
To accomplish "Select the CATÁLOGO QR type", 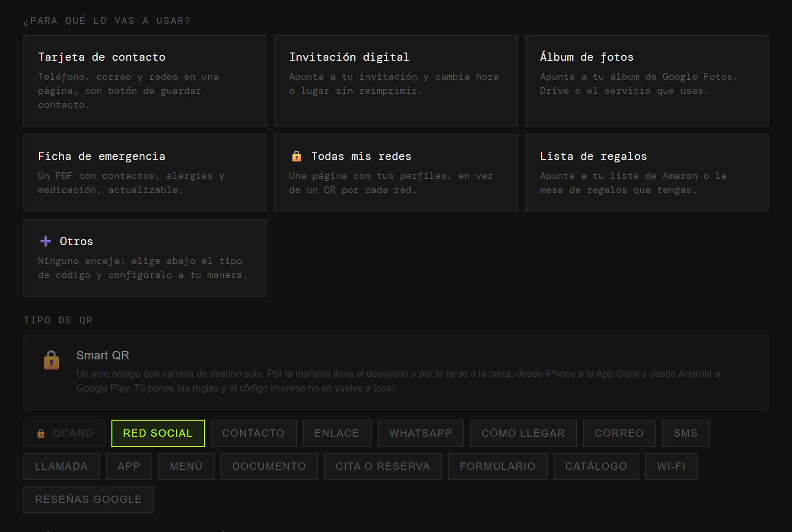I will click(x=596, y=466).
